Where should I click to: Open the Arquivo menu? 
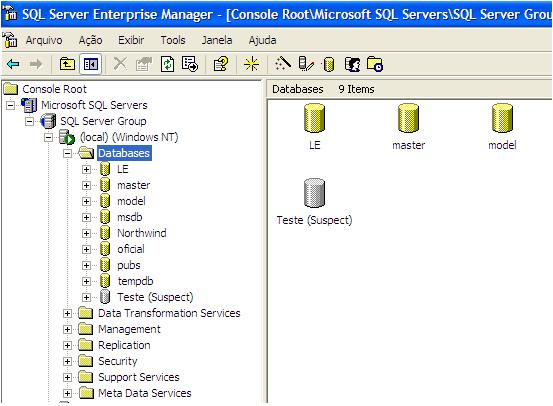[x=44, y=40]
